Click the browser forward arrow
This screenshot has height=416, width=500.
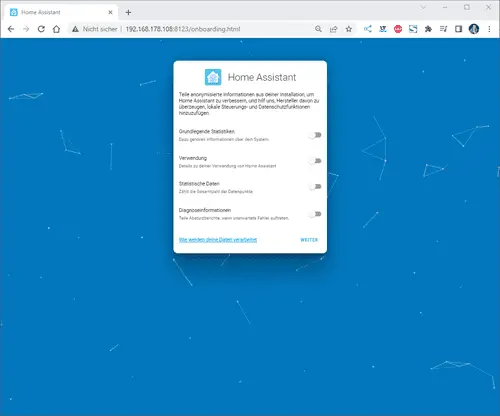pyautogui.click(x=26, y=29)
